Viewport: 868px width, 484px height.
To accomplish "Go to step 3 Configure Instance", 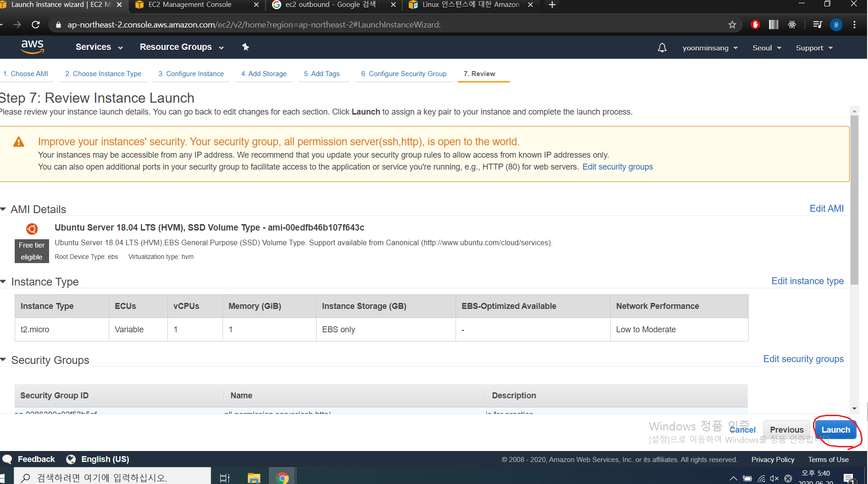I will point(191,74).
